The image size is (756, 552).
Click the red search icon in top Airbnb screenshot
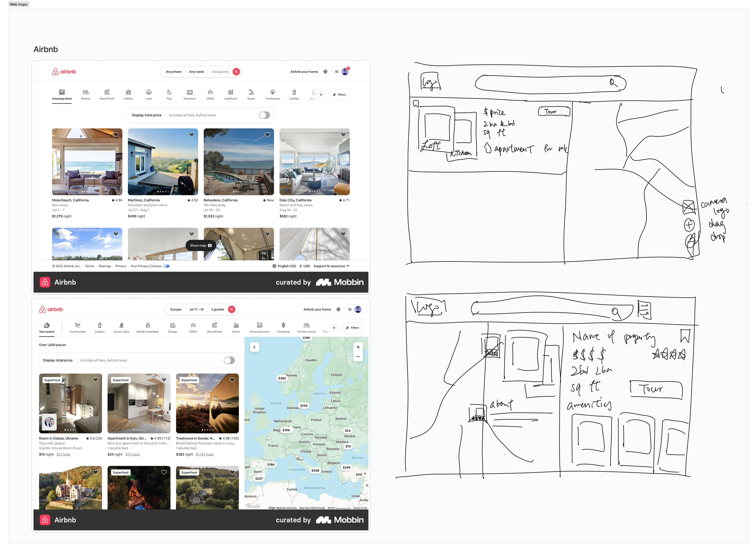pyautogui.click(x=236, y=71)
